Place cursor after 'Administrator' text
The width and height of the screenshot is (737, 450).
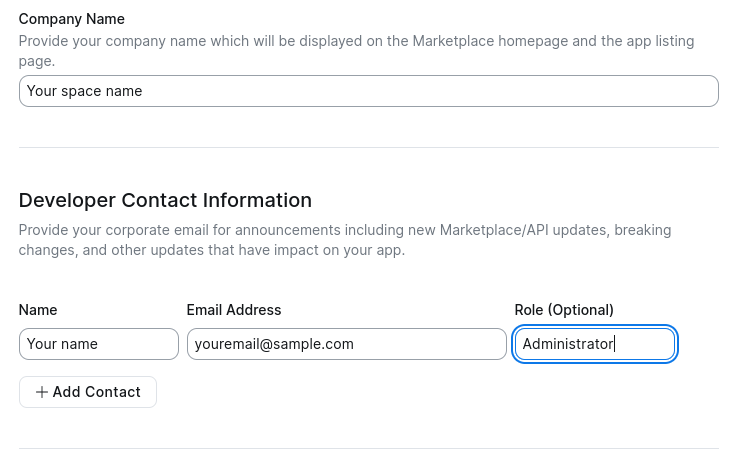click(x=616, y=344)
